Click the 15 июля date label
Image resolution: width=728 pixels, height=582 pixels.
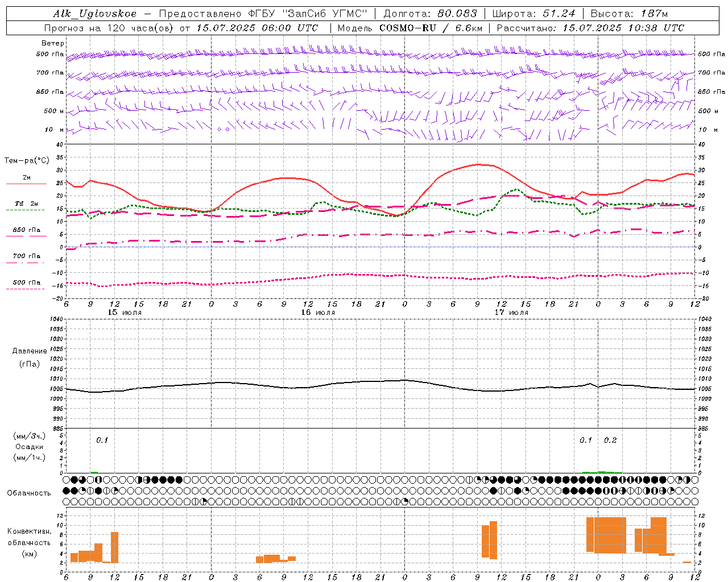pos(125,313)
